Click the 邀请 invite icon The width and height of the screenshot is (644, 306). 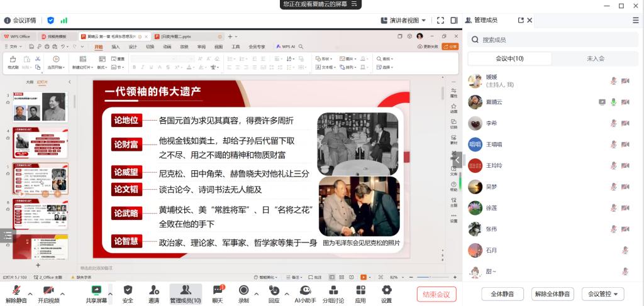point(154,290)
